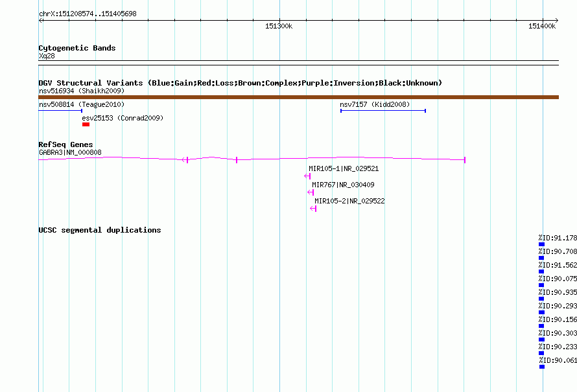Click the %ID:90.061 duplication label
Viewport: 577px width, 392px height.
[558, 360]
